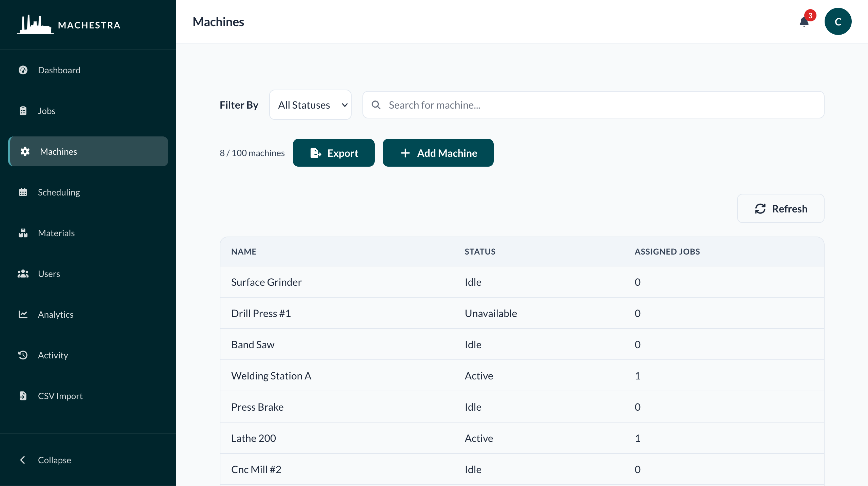
Task: Collapse the sidebar using the chevron
Action: click(x=23, y=460)
